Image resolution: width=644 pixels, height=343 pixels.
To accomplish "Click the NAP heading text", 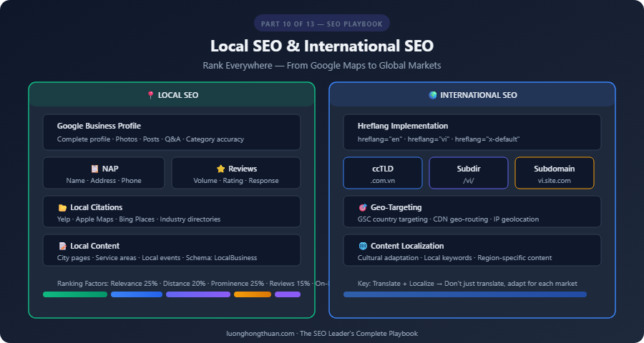I will (x=110, y=169).
